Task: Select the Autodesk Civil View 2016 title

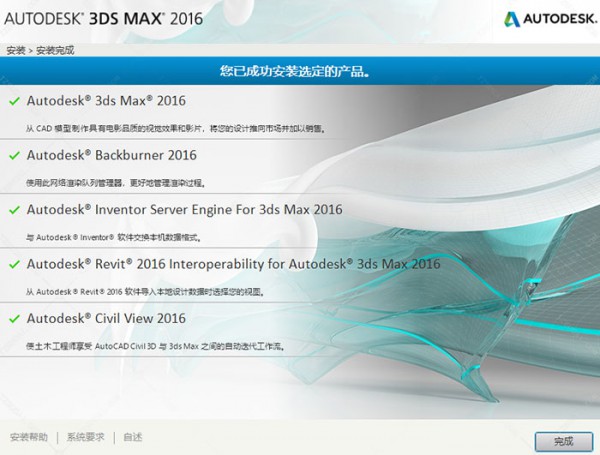Action: 106,319
